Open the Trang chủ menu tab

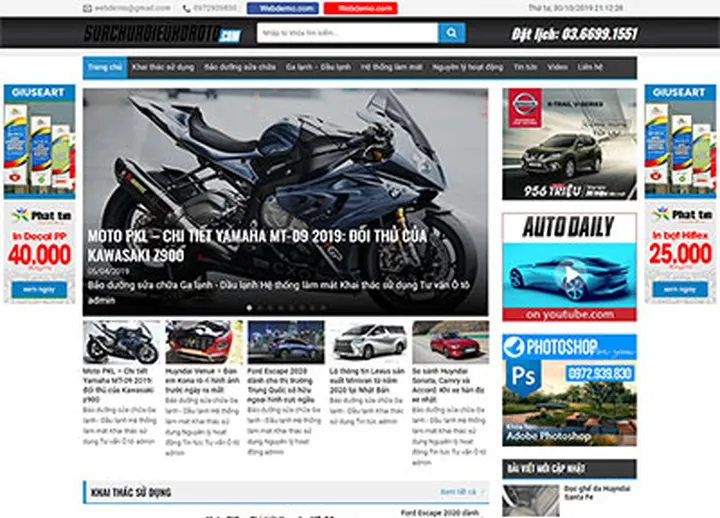tap(105, 67)
